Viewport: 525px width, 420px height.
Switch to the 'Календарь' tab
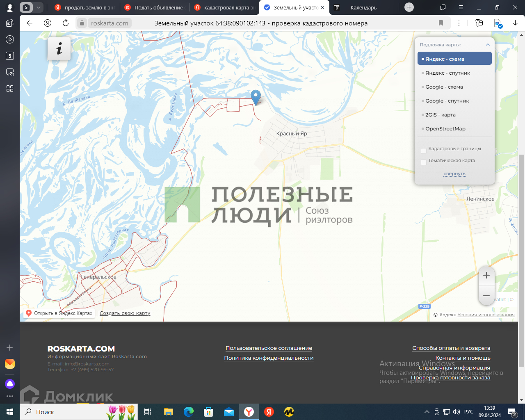(363, 7)
